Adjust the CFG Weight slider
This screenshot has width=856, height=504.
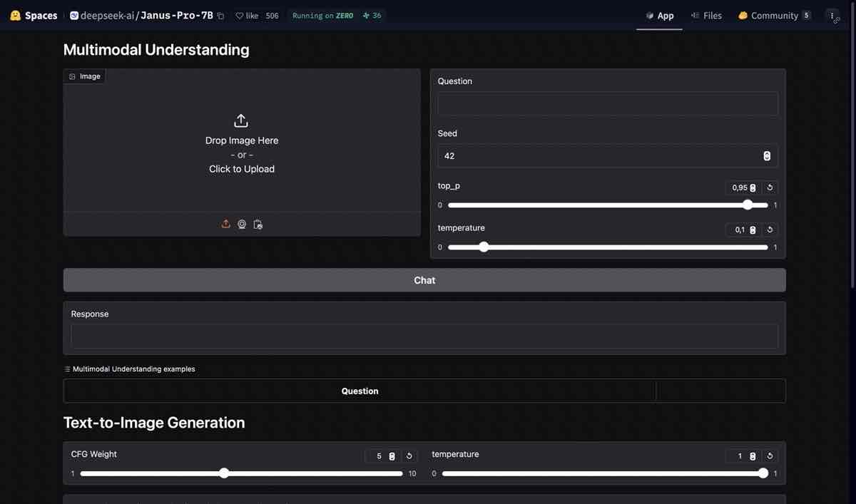[241, 473]
